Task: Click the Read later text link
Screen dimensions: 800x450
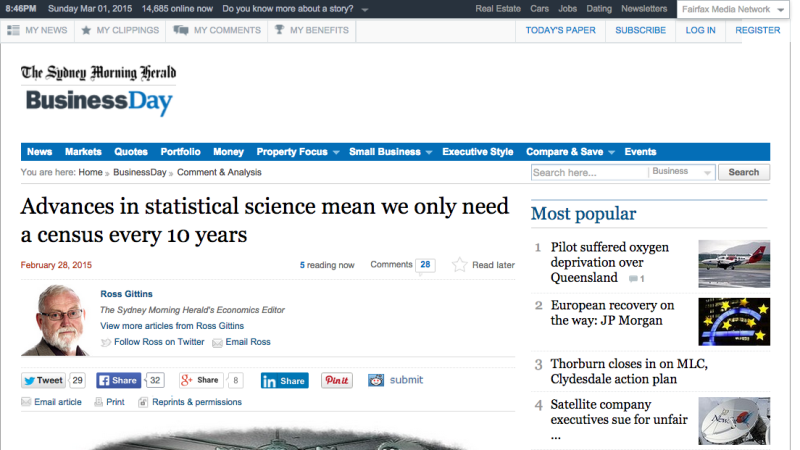Action: (x=493, y=265)
